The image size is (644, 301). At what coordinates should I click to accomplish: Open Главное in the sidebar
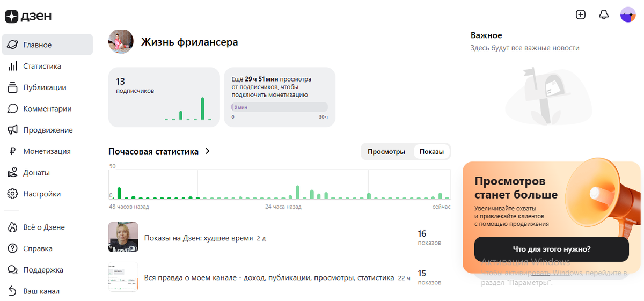[x=47, y=45]
